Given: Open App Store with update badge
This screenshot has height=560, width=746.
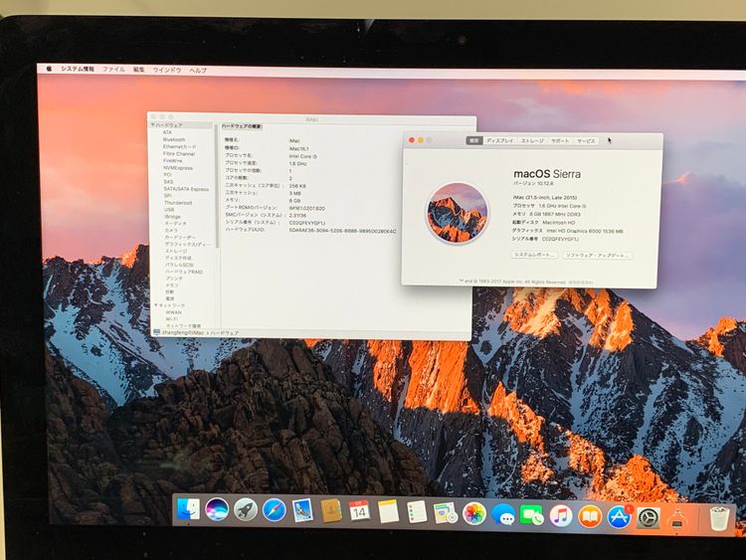Looking at the screenshot, I should [619, 517].
